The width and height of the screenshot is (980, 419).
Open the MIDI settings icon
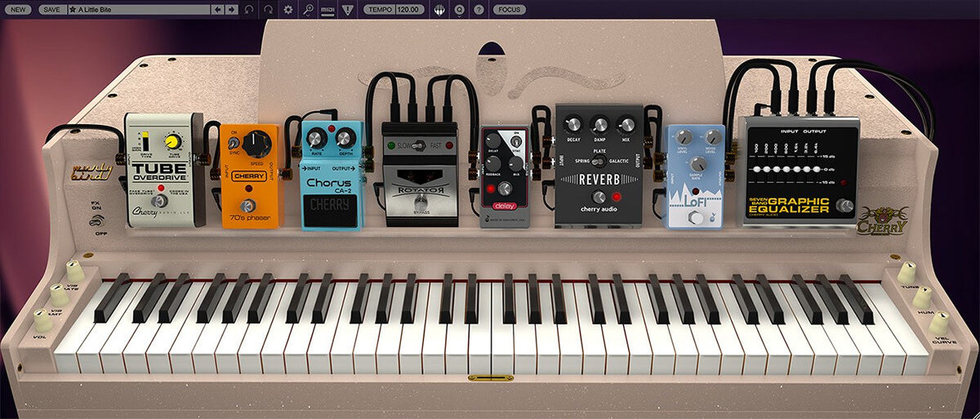coord(327,10)
